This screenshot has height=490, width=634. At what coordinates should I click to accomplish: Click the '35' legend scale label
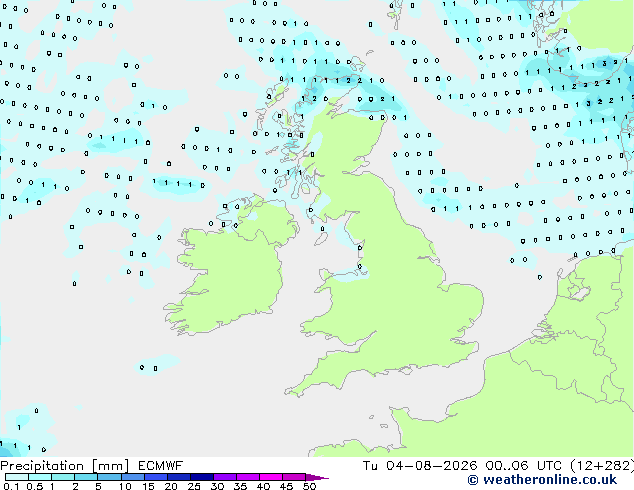(x=240, y=486)
